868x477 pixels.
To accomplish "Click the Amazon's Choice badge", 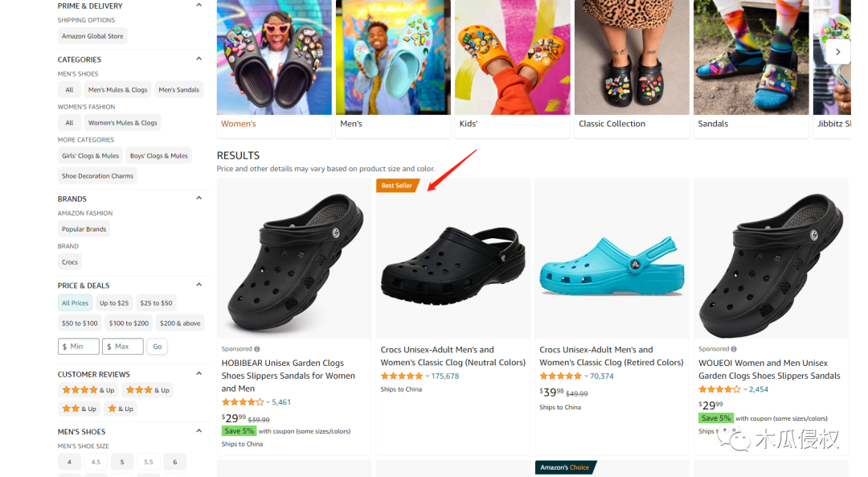I will pos(564,467).
